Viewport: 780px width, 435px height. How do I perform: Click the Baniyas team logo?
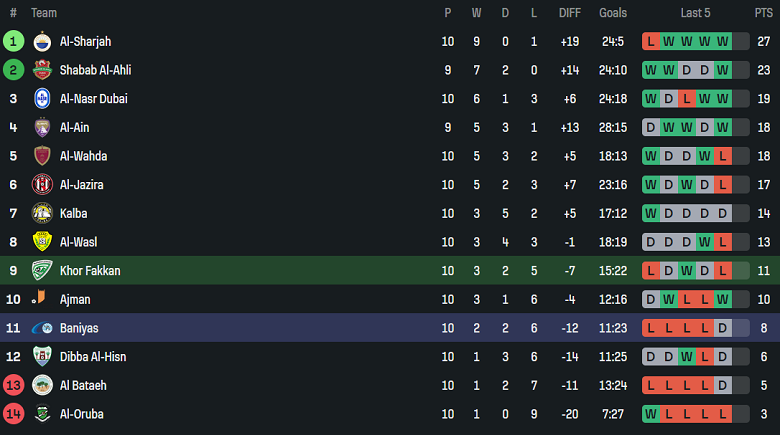(42, 328)
